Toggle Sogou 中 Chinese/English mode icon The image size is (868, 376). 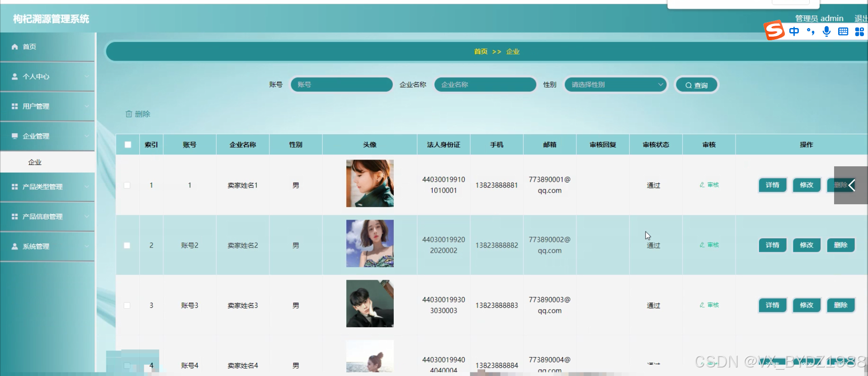tap(794, 31)
